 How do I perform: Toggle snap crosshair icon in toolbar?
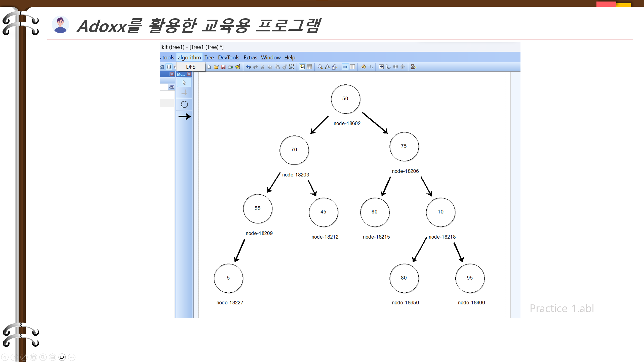[x=345, y=67]
